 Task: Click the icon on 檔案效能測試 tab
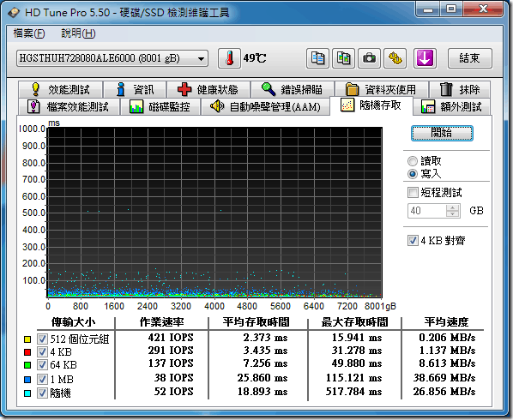click(x=33, y=106)
